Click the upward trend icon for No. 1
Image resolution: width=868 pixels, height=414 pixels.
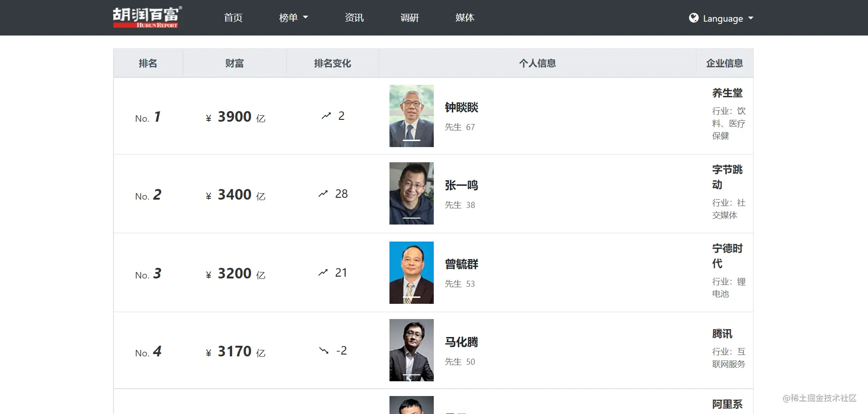326,116
